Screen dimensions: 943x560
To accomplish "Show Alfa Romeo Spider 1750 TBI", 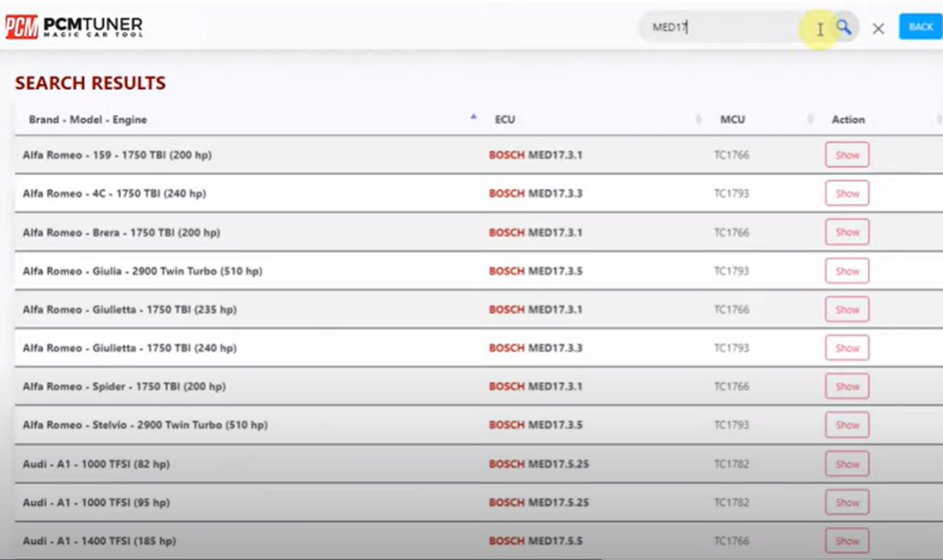I will [846, 387].
